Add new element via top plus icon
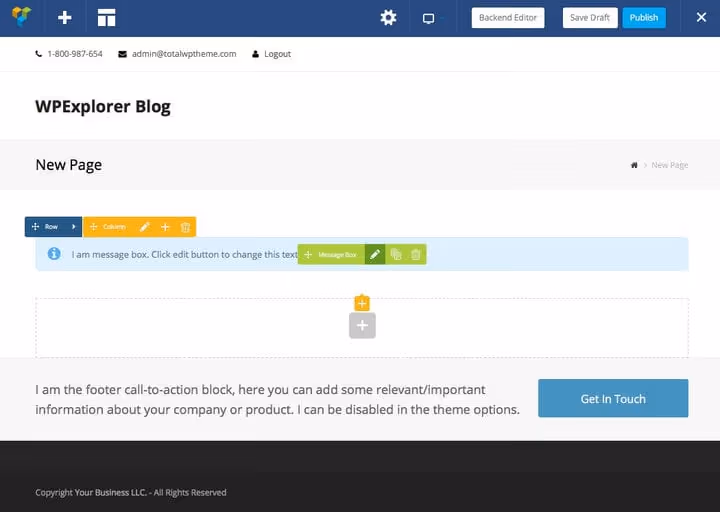The height and width of the screenshot is (512, 720). 65,17
